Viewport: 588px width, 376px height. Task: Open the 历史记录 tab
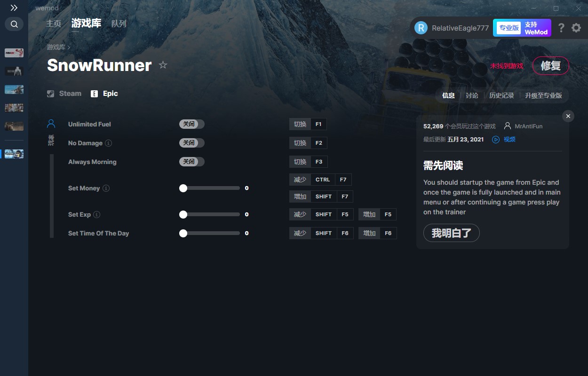point(501,95)
